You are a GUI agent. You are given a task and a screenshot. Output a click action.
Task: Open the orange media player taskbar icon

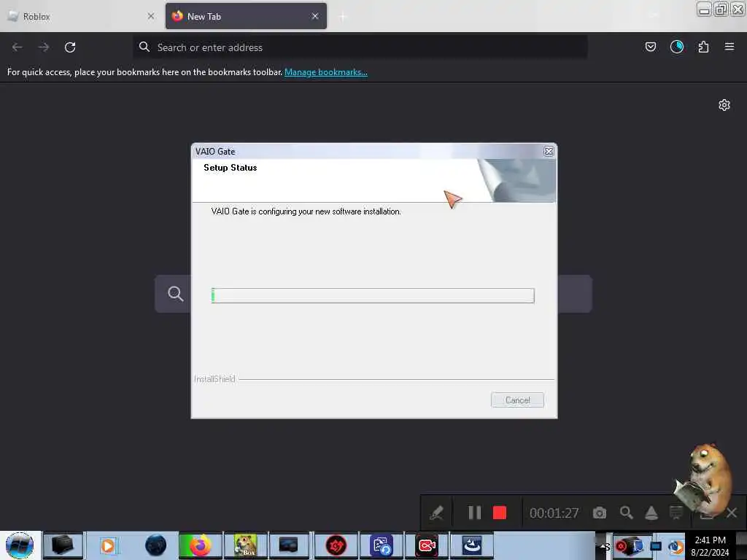click(x=108, y=545)
